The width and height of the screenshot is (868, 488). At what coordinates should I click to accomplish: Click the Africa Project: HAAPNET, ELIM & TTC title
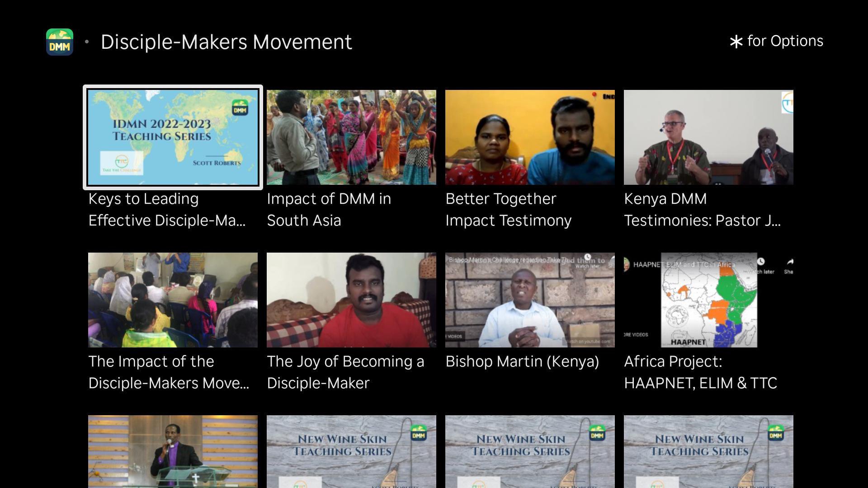[700, 372]
